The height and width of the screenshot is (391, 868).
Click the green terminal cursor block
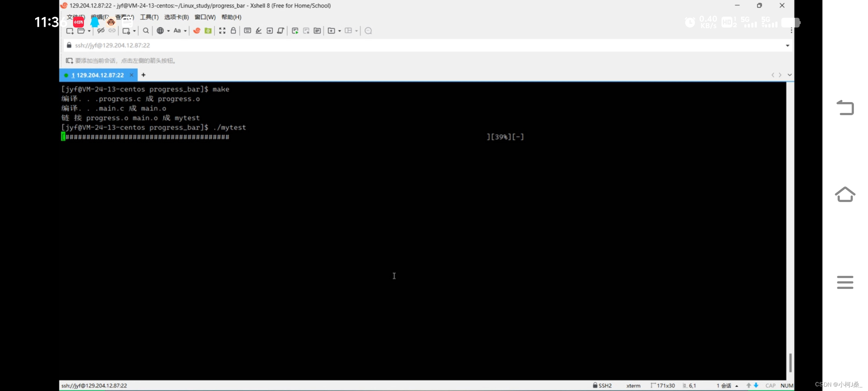coord(63,137)
